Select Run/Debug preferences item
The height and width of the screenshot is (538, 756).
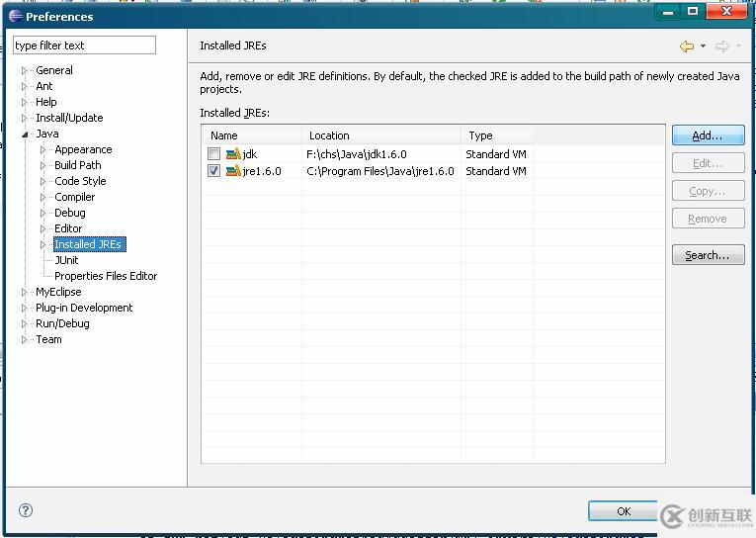click(62, 323)
